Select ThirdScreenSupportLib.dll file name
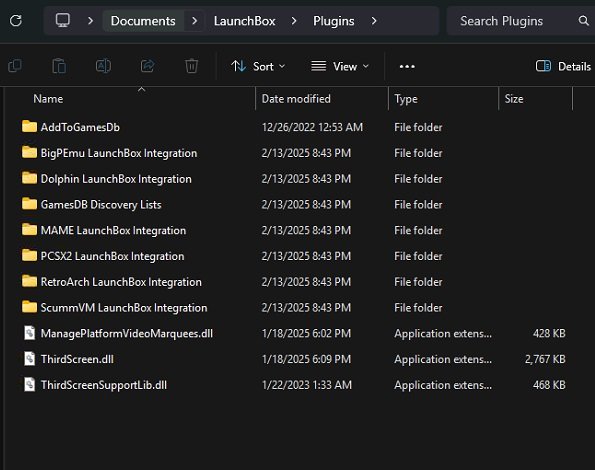Image resolution: width=595 pixels, height=470 pixels. pos(104,385)
